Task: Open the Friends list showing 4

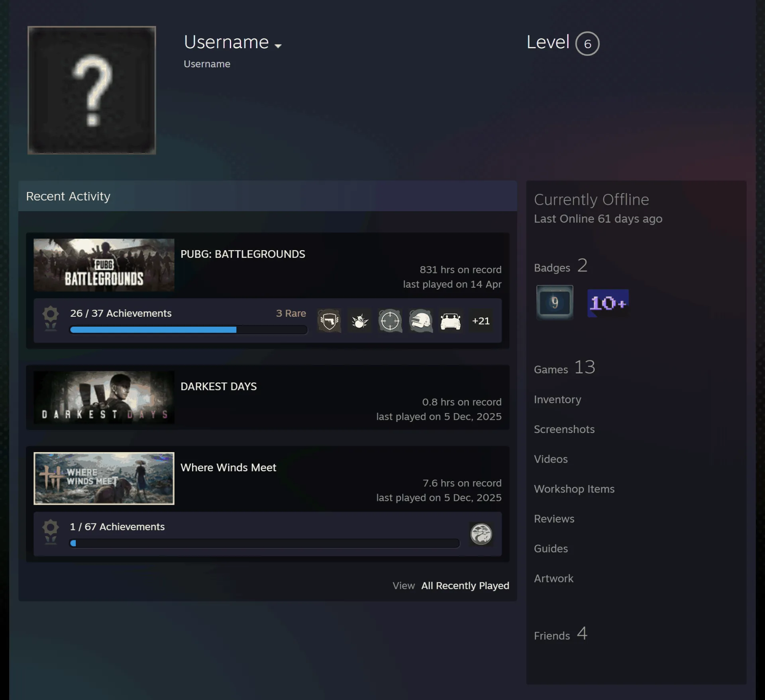Action: (x=561, y=634)
